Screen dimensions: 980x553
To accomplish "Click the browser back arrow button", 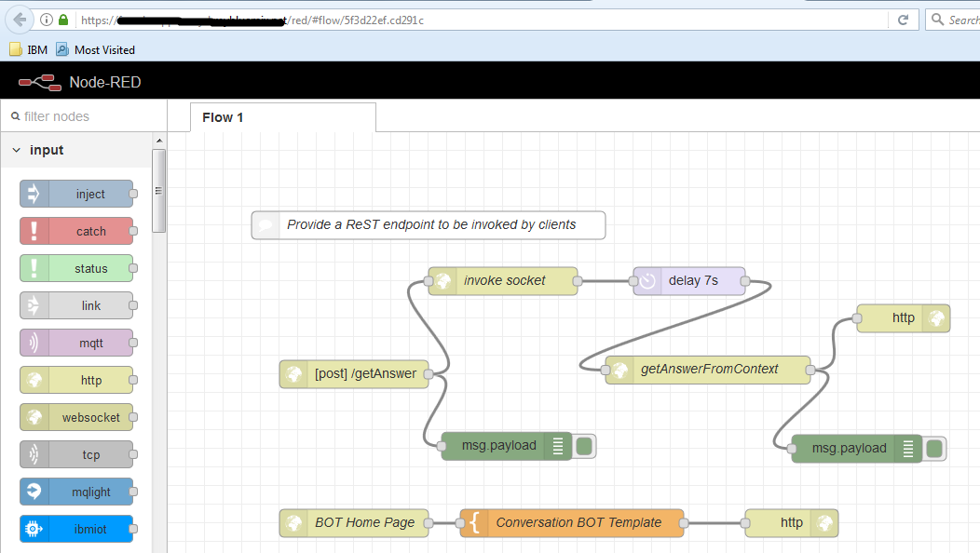I will click(x=20, y=20).
